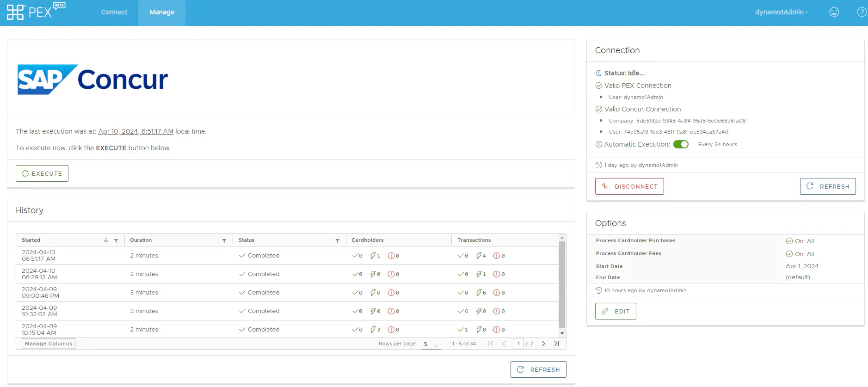Click transaction error icon in 06:39:12 row
Viewport: 868px width, 387px height.
[x=496, y=274]
